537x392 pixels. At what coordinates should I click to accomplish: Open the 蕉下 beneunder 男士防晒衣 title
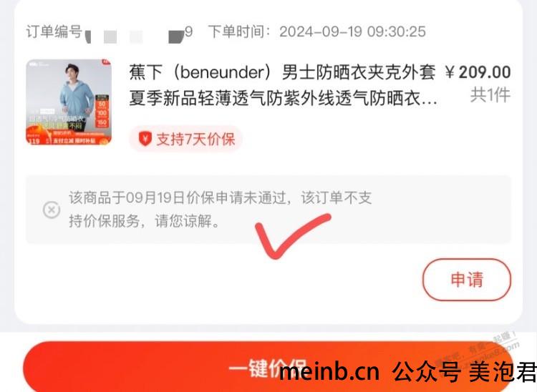(282, 72)
